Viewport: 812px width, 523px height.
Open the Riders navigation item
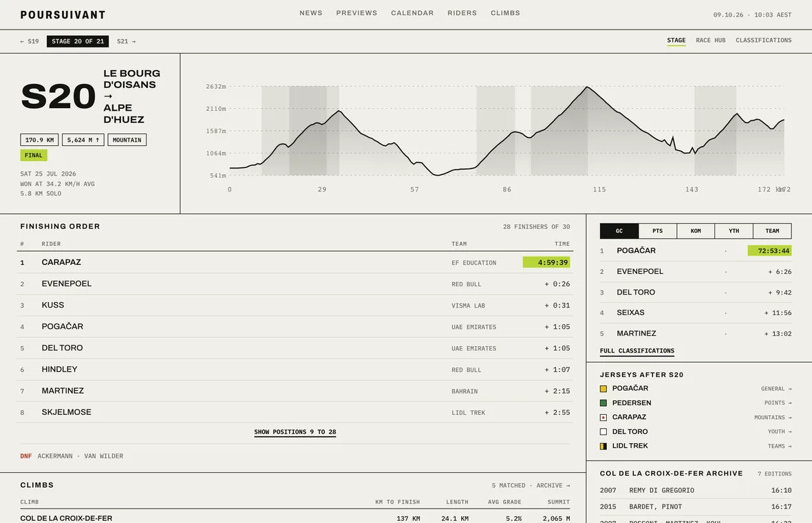coord(462,13)
